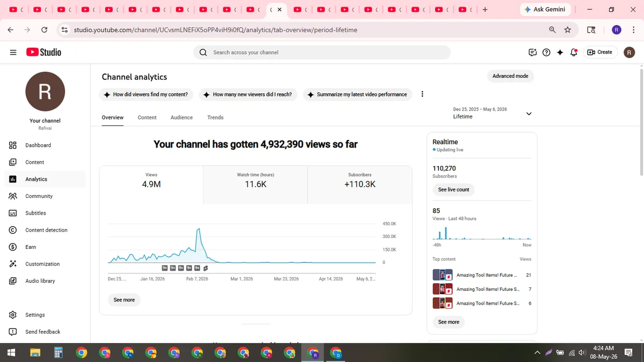Open Earn in the sidebar
The height and width of the screenshot is (362, 644).
45,247
